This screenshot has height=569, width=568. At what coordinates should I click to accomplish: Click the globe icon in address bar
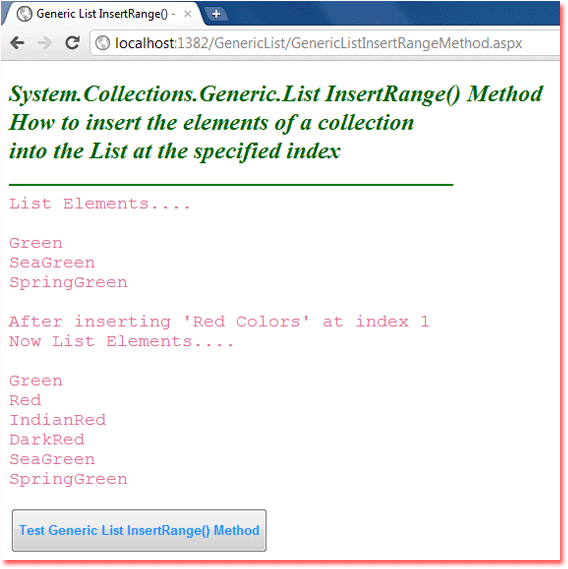[x=103, y=43]
